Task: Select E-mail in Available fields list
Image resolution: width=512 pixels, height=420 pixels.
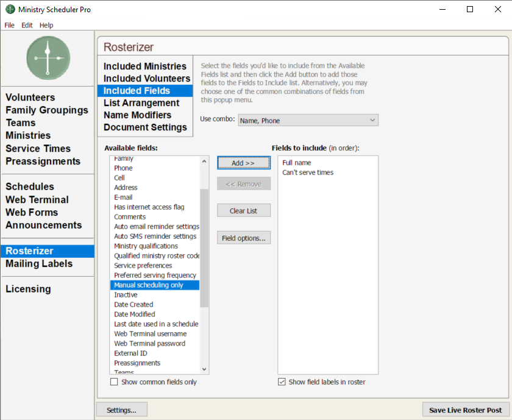Action: click(123, 198)
